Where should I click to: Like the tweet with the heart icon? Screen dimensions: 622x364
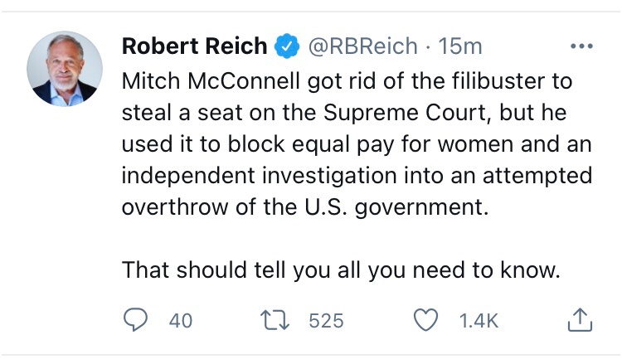coord(425,319)
